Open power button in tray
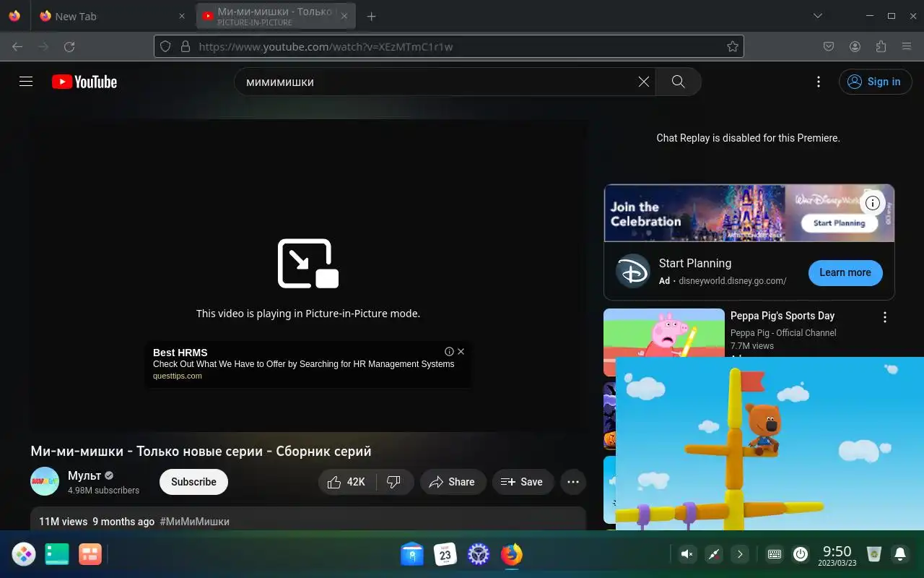Screen dimensions: 924x578 pos(801,554)
